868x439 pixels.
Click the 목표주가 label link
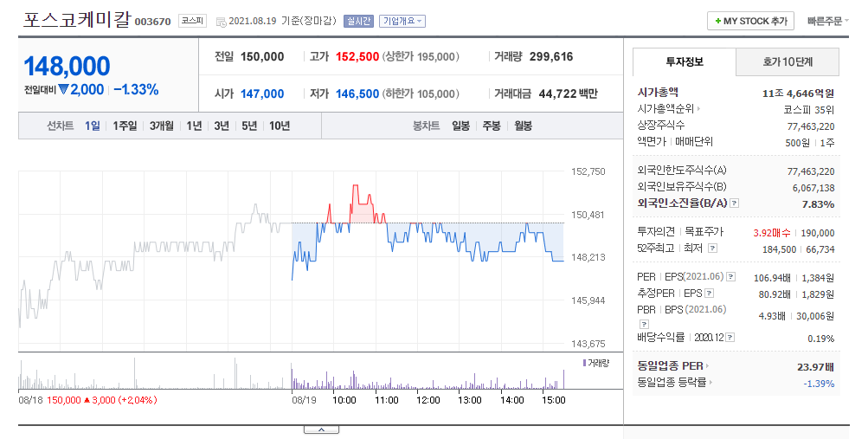point(704,231)
